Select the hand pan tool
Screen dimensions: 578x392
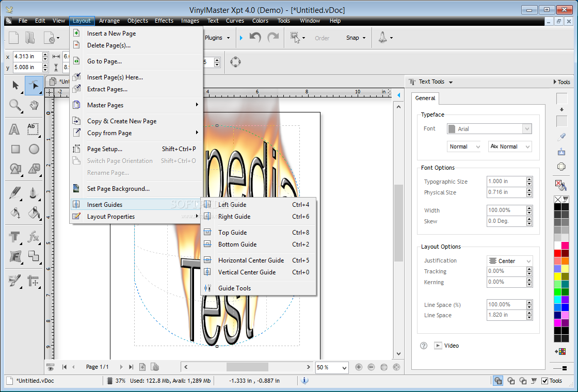(34, 105)
